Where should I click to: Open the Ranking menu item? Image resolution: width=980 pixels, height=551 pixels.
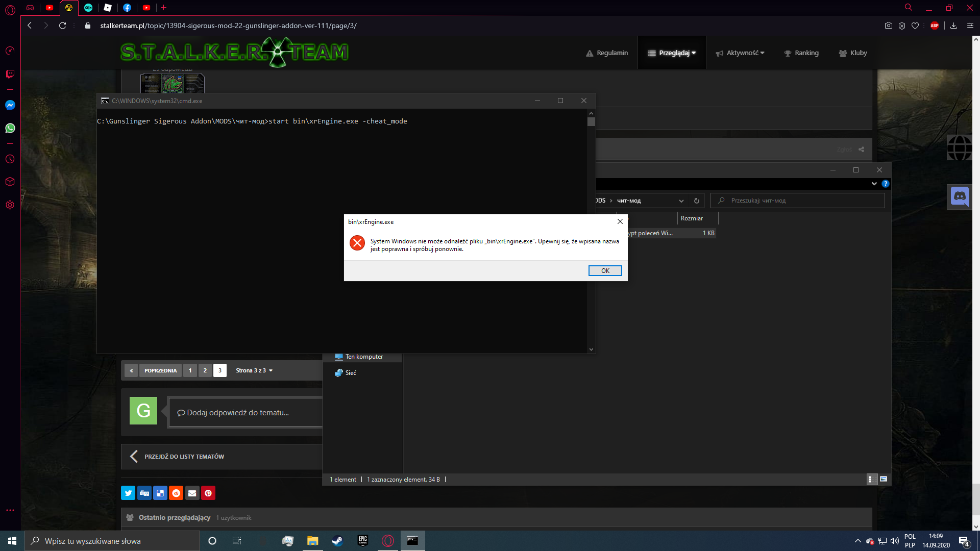click(801, 53)
